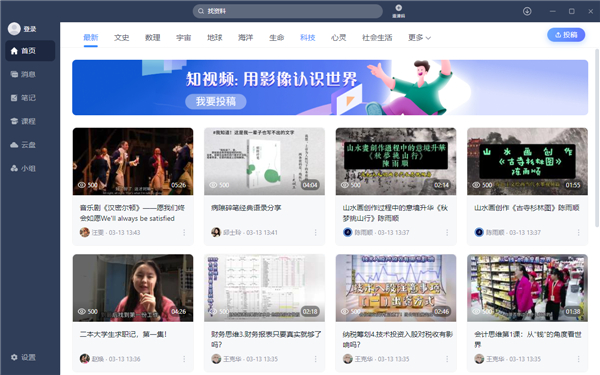Screen dimensions: 600x375
Task: Switch to the 宇宙 tab
Action: click(184, 38)
